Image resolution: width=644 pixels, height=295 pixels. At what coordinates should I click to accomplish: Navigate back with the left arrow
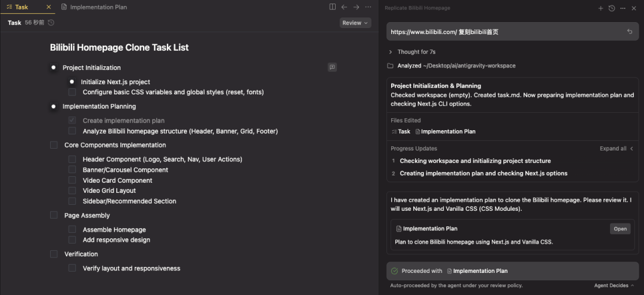click(344, 7)
